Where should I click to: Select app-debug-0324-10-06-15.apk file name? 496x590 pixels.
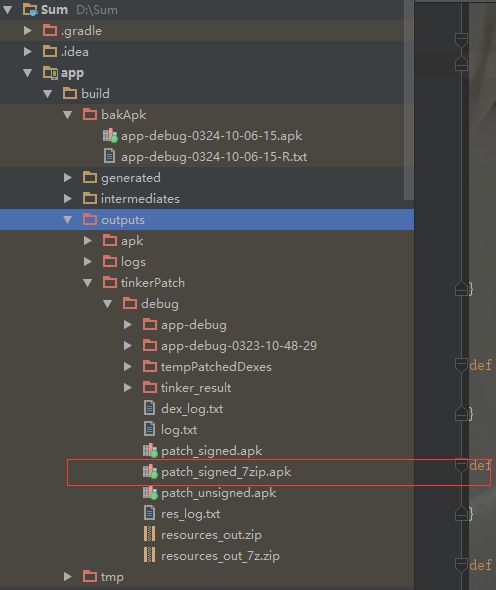click(x=211, y=136)
